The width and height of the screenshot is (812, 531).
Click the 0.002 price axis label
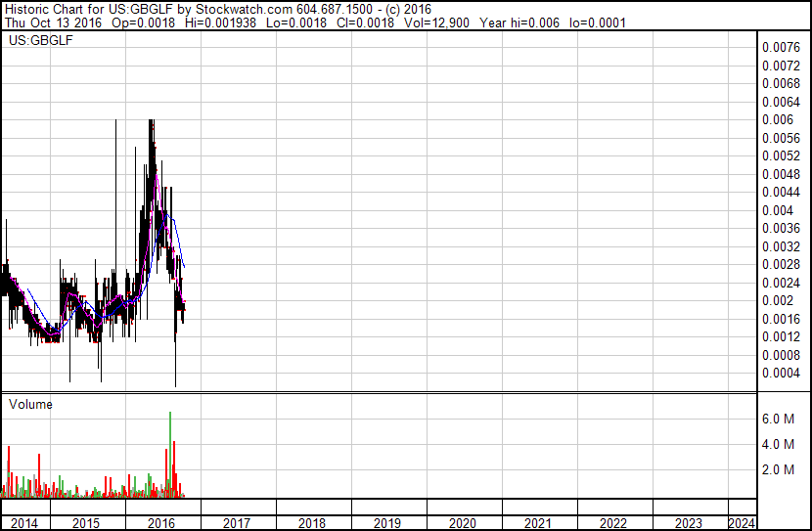point(778,300)
